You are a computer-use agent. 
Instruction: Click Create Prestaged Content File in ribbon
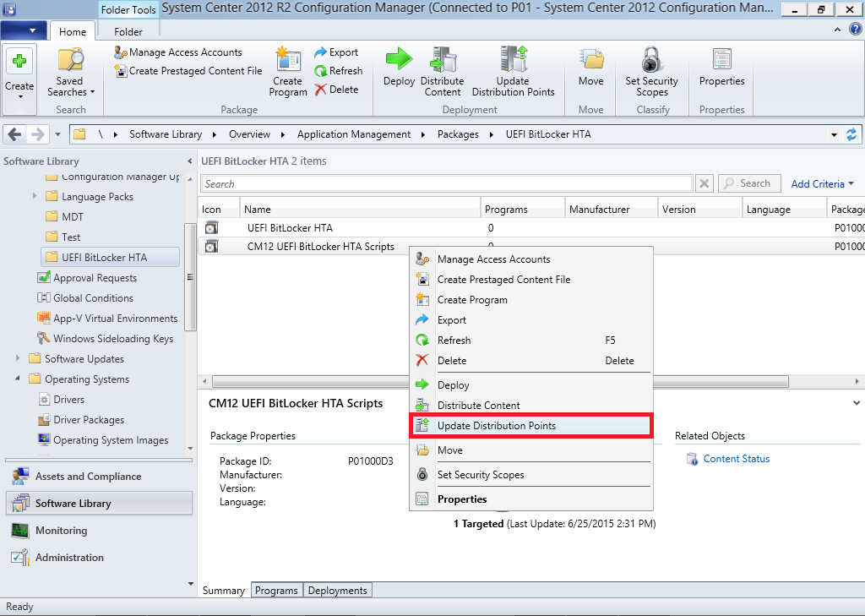[188, 71]
